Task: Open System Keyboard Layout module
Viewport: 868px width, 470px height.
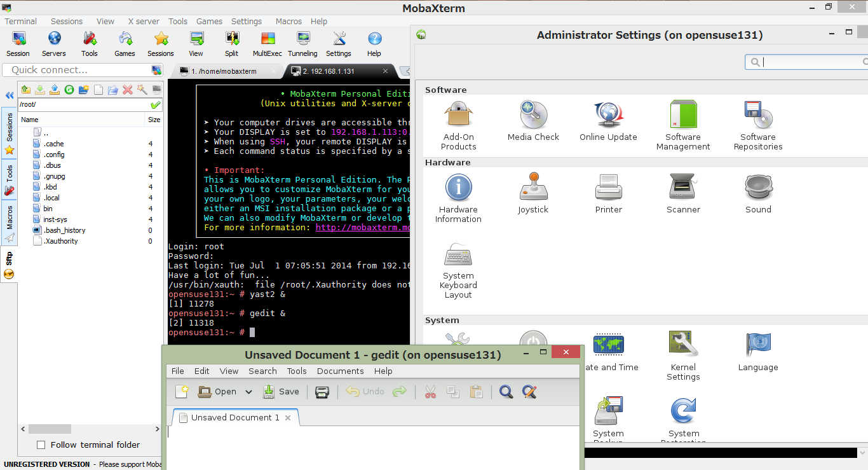Action: coord(458,270)
